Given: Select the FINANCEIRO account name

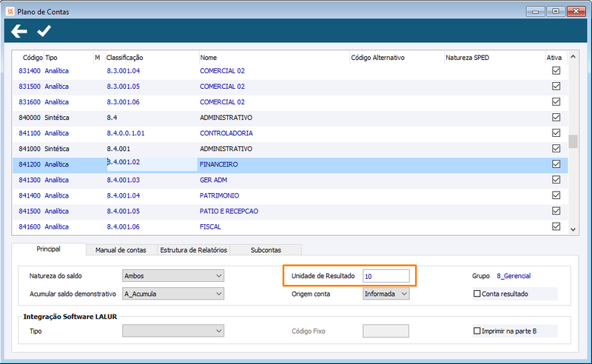Looking at the screenshot, I should [x=218, y=164].
